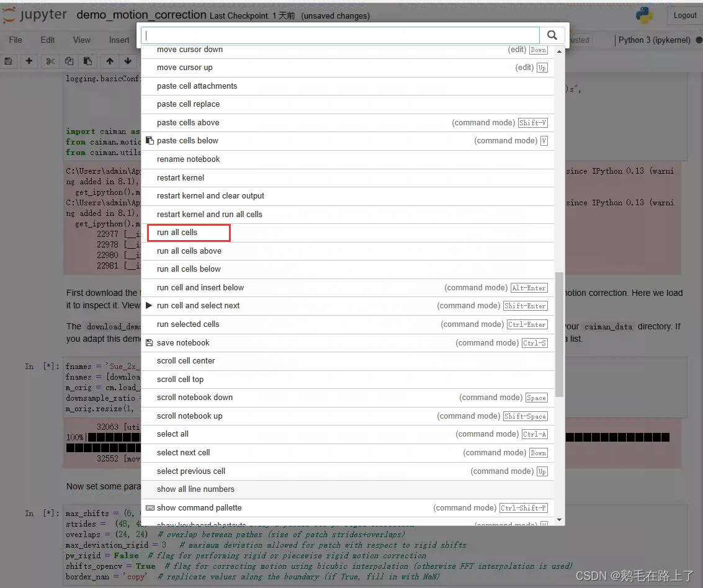Click import caiman code line
The height and width of the screenshot is (588, 703).
point(103,131)
